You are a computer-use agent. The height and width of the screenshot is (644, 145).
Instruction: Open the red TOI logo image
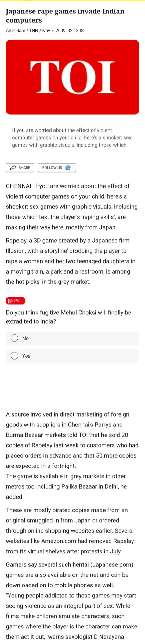pos(73,77)
